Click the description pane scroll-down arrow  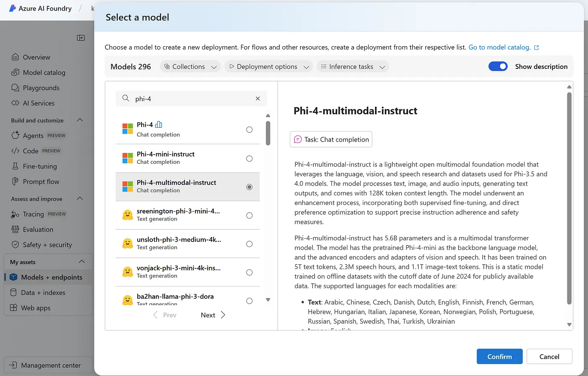click(x=570, y=324)
